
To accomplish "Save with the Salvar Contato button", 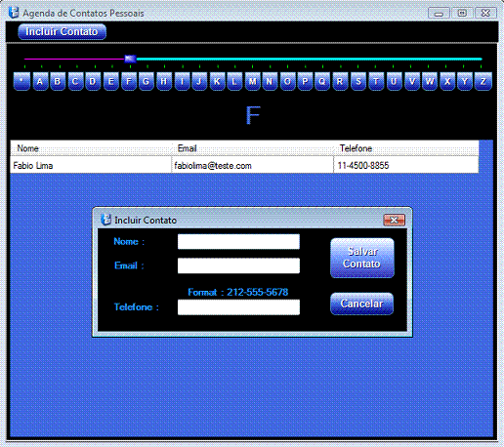I will coord(362,258).
